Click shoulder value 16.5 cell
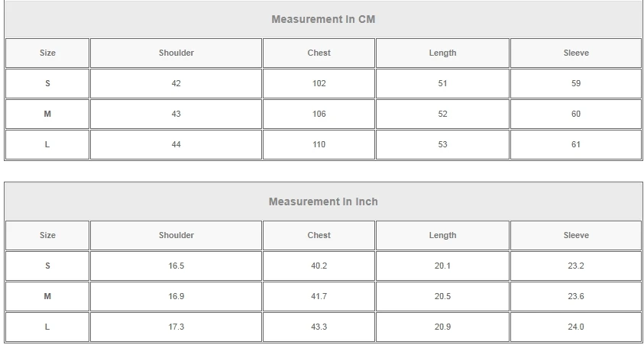 pos(176,266)
